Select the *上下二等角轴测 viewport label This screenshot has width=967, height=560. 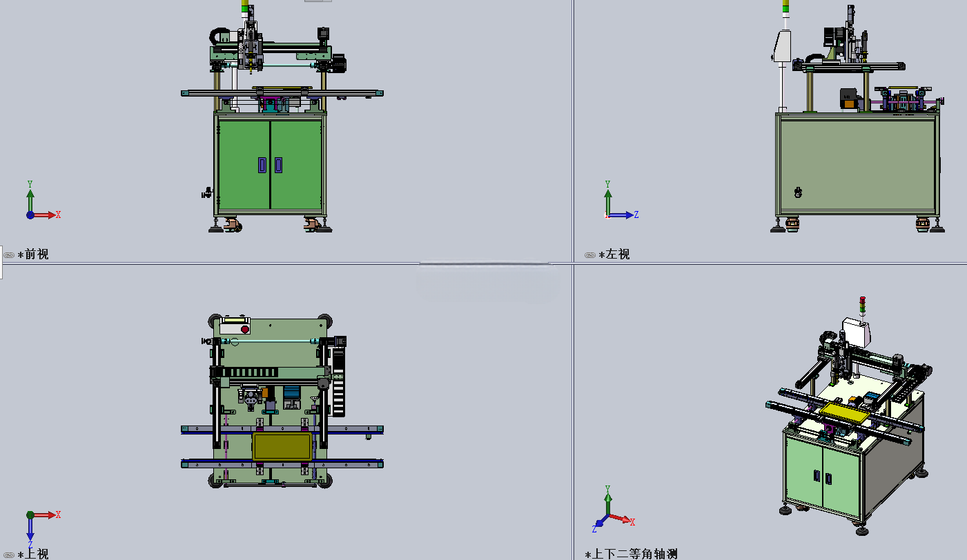[x=631, y=554]
